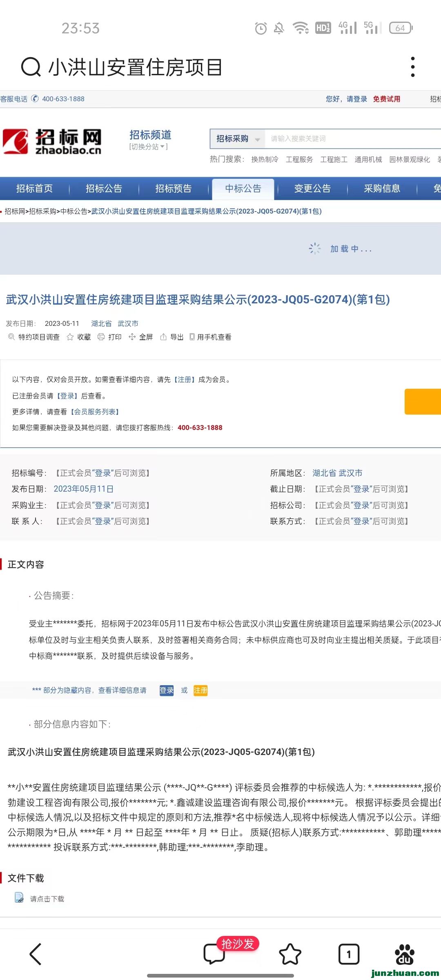
Task: Click 登录 link in 招标公司 row
Action: (361, 505)
